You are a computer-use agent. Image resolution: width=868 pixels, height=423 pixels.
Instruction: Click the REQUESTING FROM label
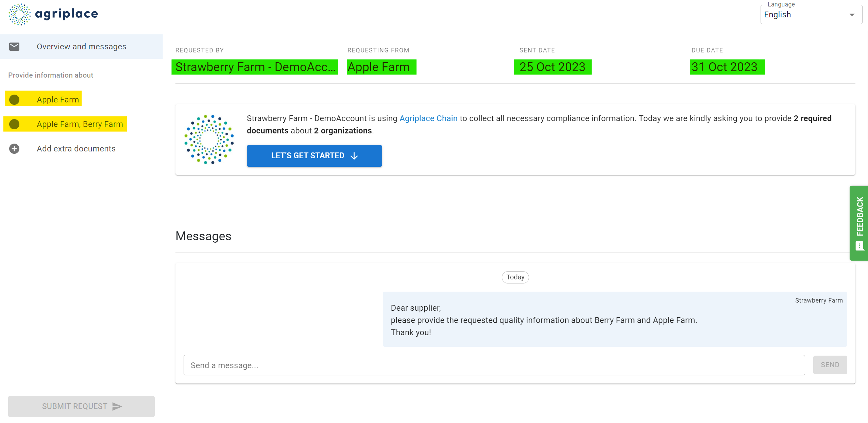point(378,50)
